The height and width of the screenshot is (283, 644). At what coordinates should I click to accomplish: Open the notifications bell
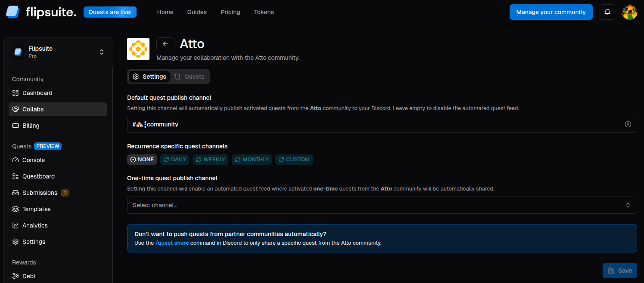click(x=607, y=12)
